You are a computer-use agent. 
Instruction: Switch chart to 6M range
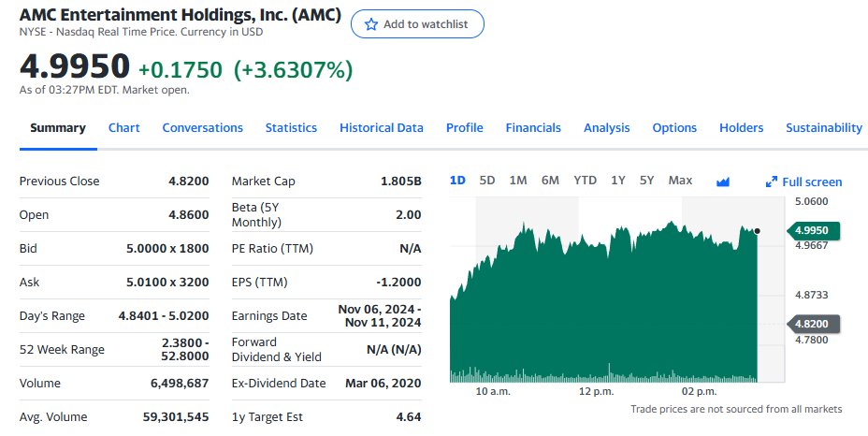click(550, 181)
